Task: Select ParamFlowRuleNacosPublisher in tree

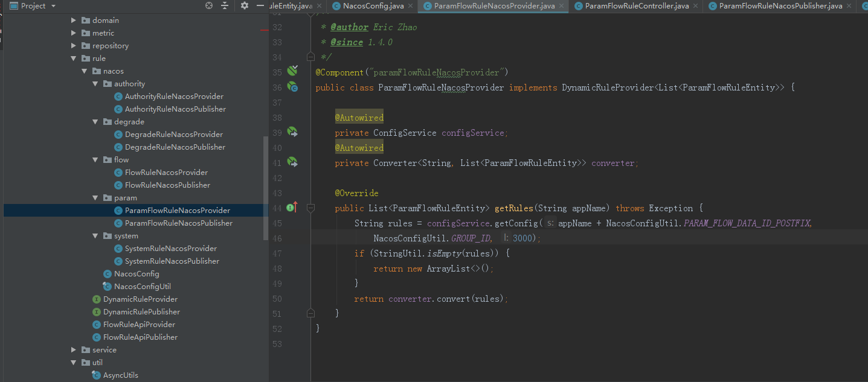Action: pos(179,223)
